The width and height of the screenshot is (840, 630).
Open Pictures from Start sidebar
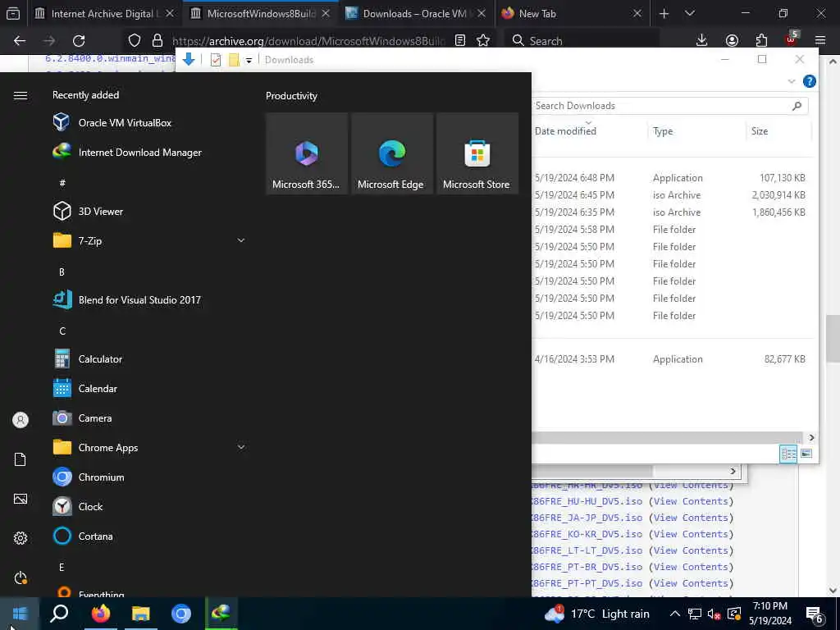click(21, 499)
